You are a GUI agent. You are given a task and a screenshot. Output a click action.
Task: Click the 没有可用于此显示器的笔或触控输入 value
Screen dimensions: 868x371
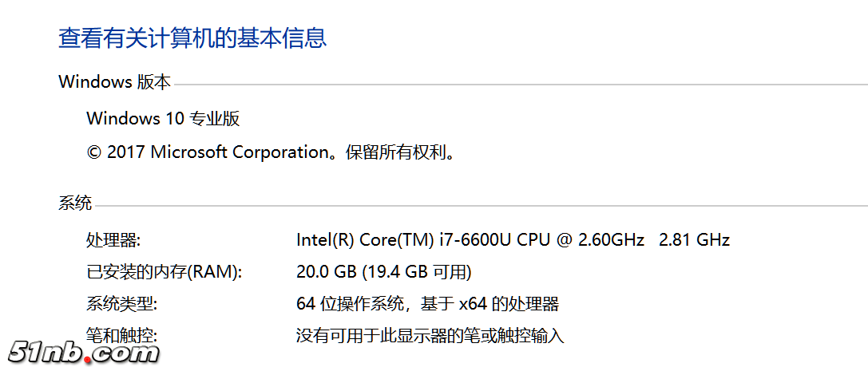point(430,336)
